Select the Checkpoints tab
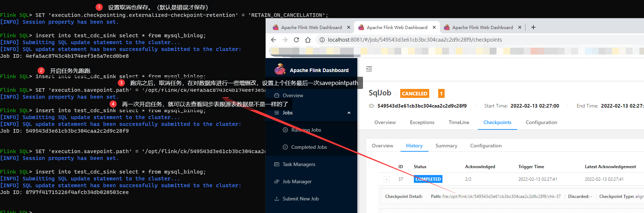Image resolution: width=644 pixels, height=213 pixels. click(x=498, y=122)
